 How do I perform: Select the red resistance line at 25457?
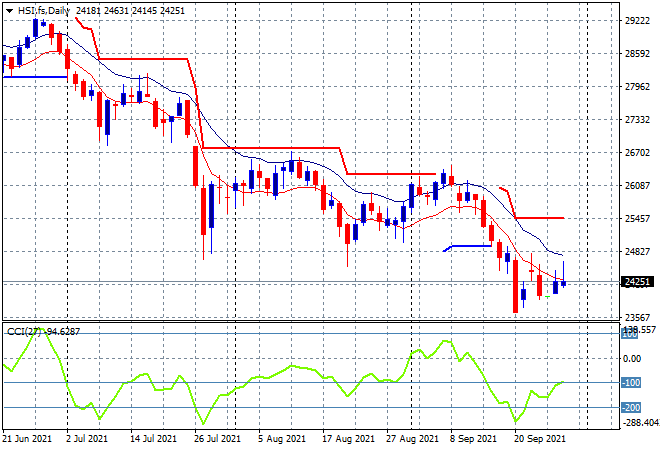540,218
